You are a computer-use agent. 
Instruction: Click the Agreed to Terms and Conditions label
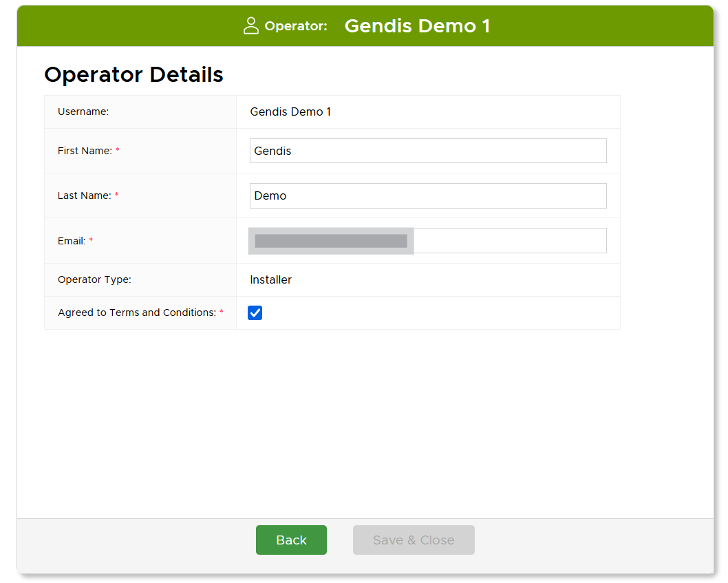pos(137,312)
